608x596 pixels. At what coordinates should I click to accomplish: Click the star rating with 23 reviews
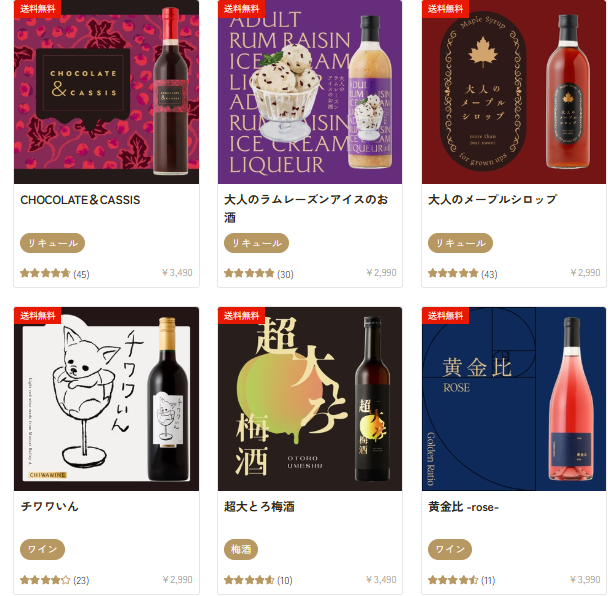coord(55,580)
